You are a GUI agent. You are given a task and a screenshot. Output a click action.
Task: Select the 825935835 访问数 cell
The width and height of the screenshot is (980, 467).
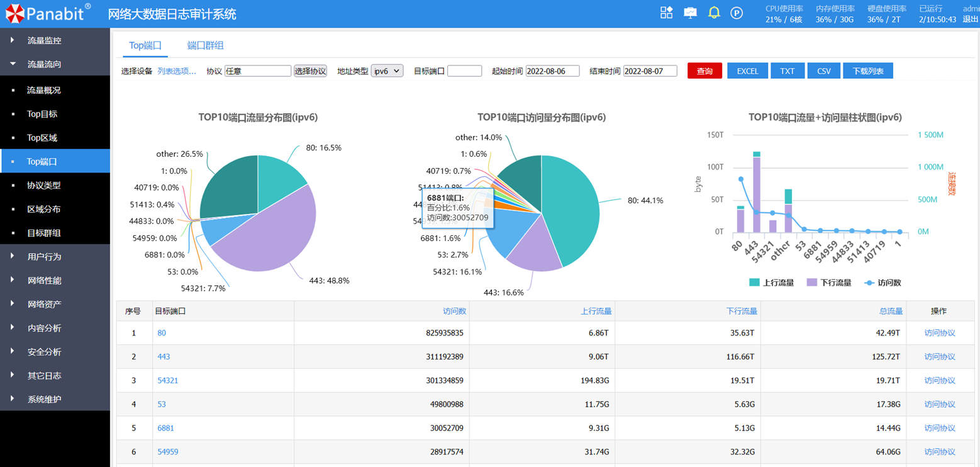point(382,333)
